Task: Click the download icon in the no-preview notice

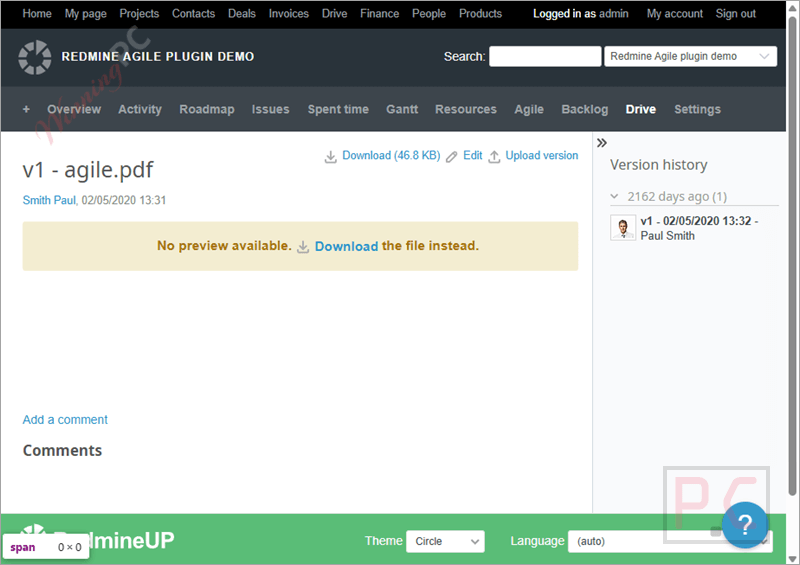Action: coord(303,247)
